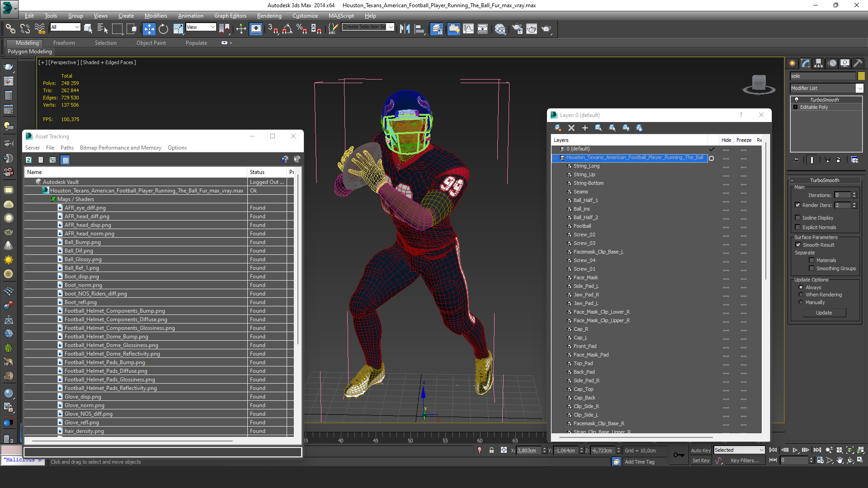Enable Render Iters checkbox
The height and width of the screenshot is (488, 868).
[x=798, y=205]
